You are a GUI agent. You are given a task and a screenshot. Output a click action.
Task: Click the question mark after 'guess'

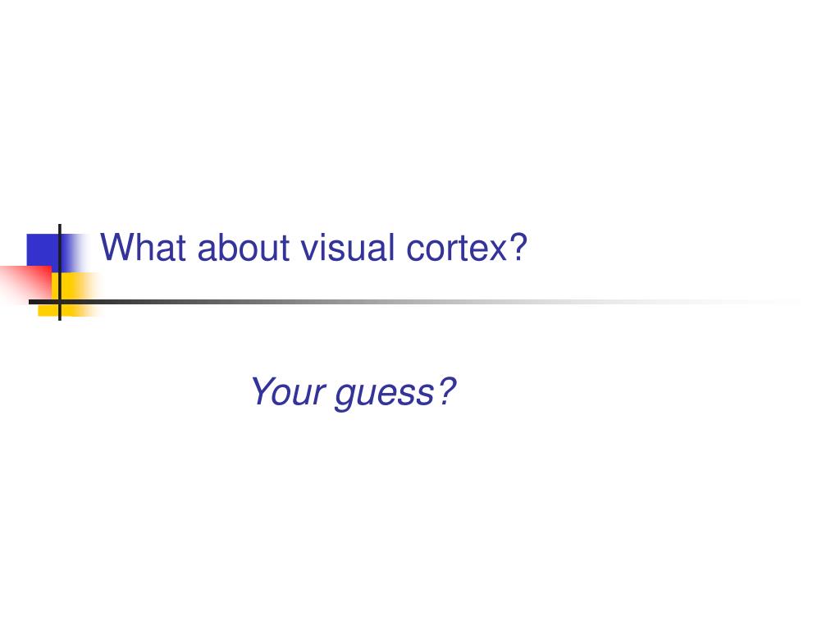446,391
